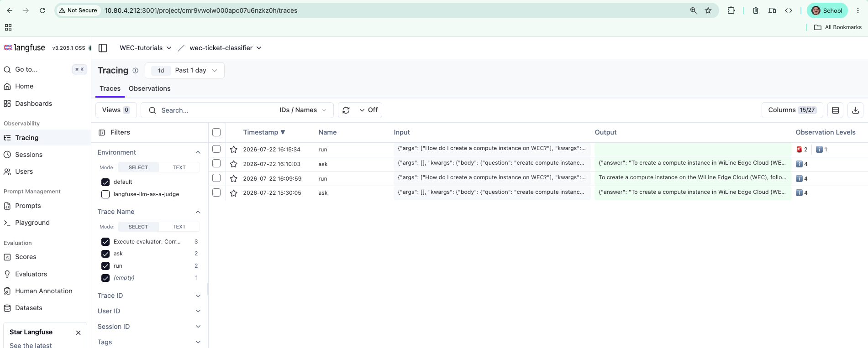
Task: Open the WEC-tutorials organization dropdown
Action: 145,48
